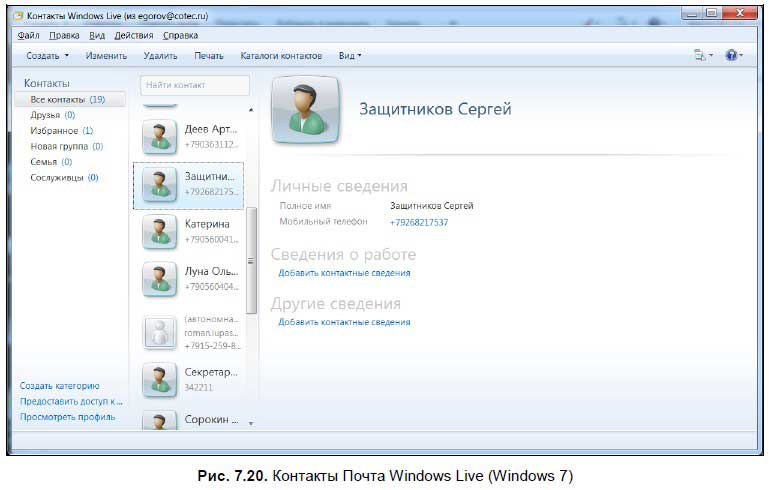Select the Друзья (0) group

52,115
